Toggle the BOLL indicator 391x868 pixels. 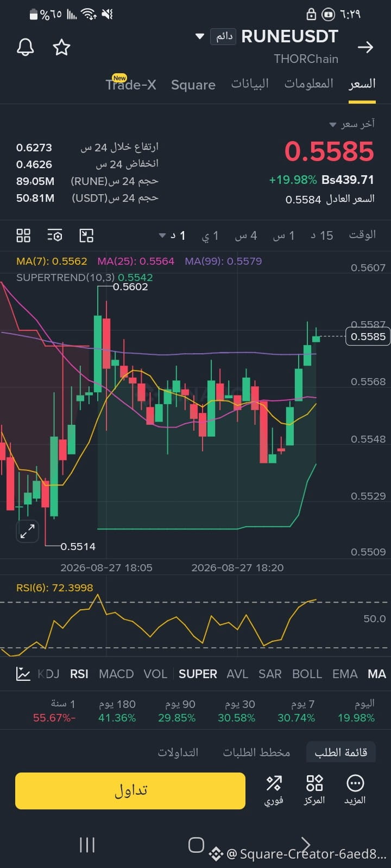click(307, 674)
